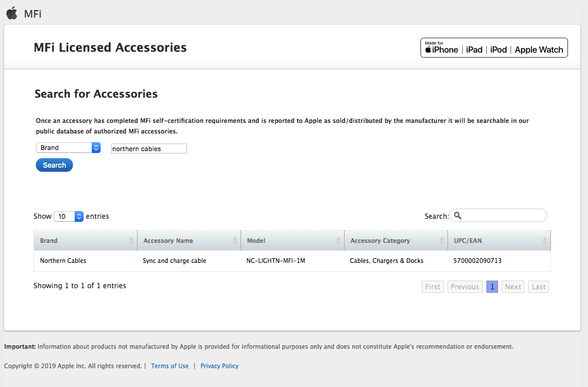
Task: Sort table by Brand column arrows
Action: point(131,241)
